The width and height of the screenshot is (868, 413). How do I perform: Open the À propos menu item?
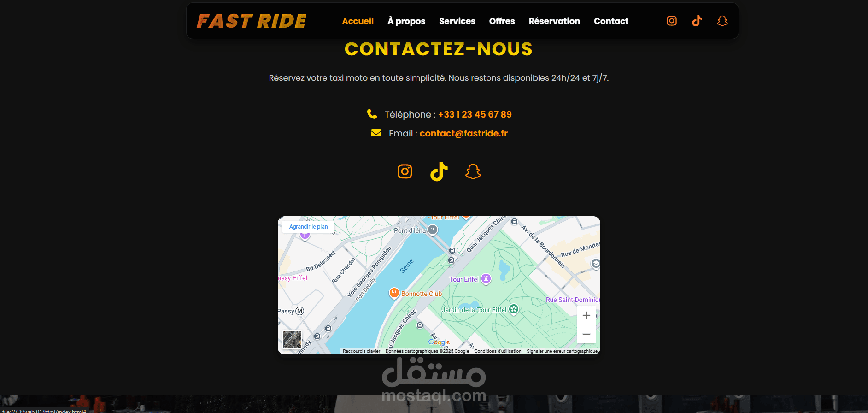point(406,21)
